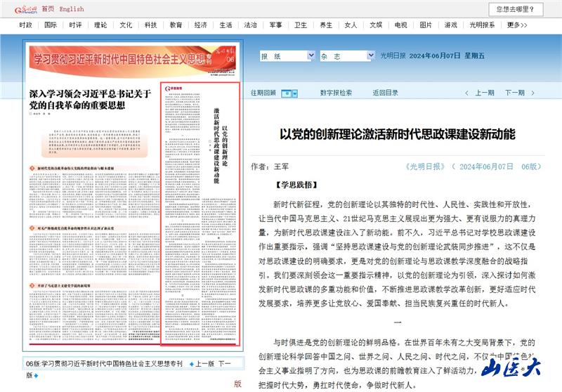Expand the 更多>> navigation menu
The height and width of the screenshot is (392, 562).
[518, 25]
